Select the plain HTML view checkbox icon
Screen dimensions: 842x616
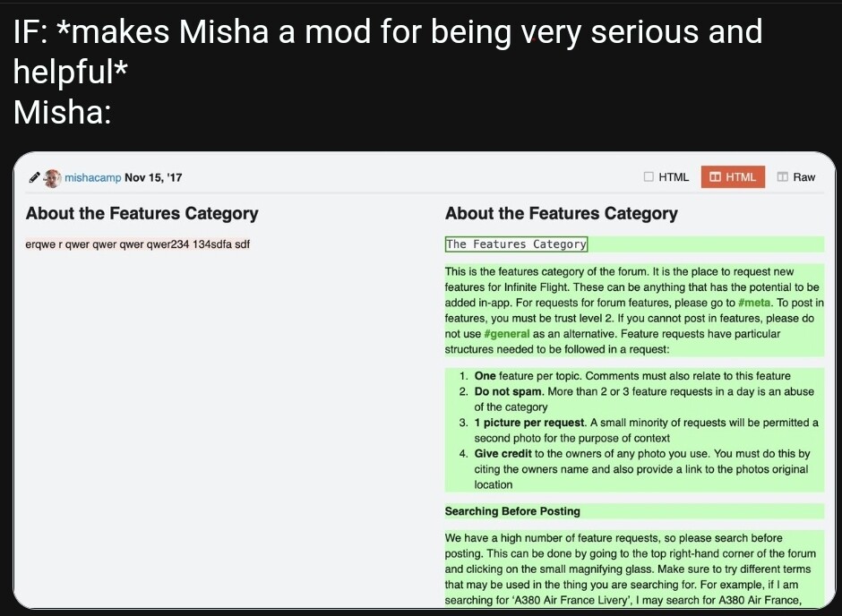[x=649, y=177]
